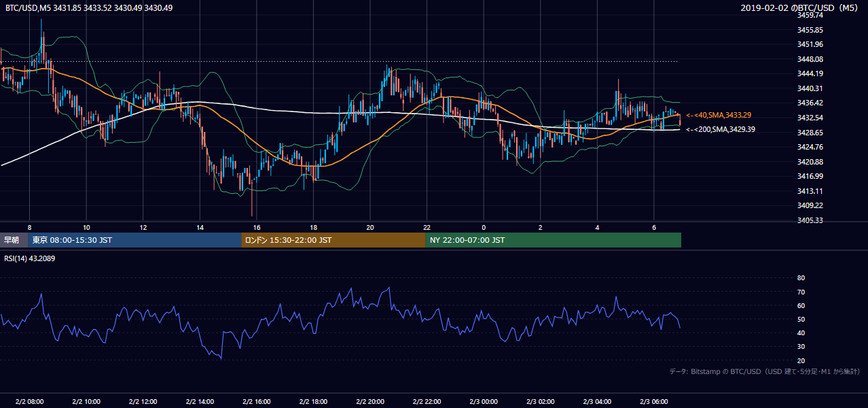Click the 2/2 08:00 date axis label
The width and height of the screenshot is (868, 408).
[x=29, y=402]
